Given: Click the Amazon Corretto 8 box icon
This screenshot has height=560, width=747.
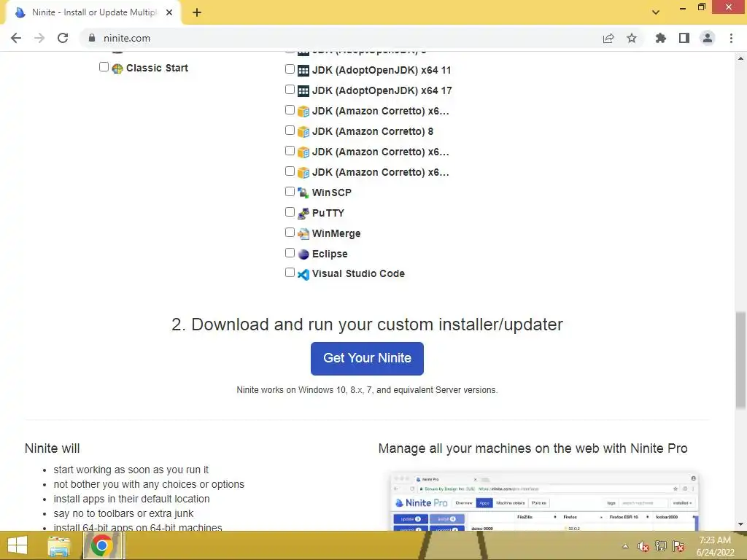Looking at the screenshot, I should 303,131.
